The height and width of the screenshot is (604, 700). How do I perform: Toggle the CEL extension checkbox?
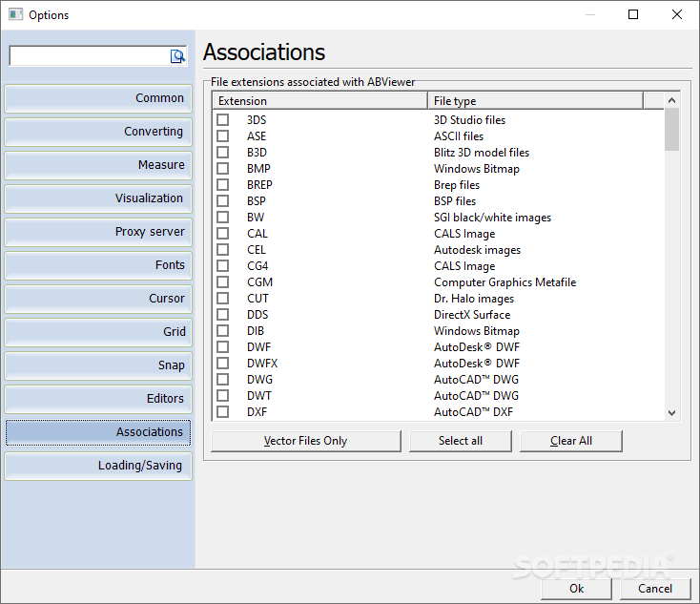click(223, 250)
